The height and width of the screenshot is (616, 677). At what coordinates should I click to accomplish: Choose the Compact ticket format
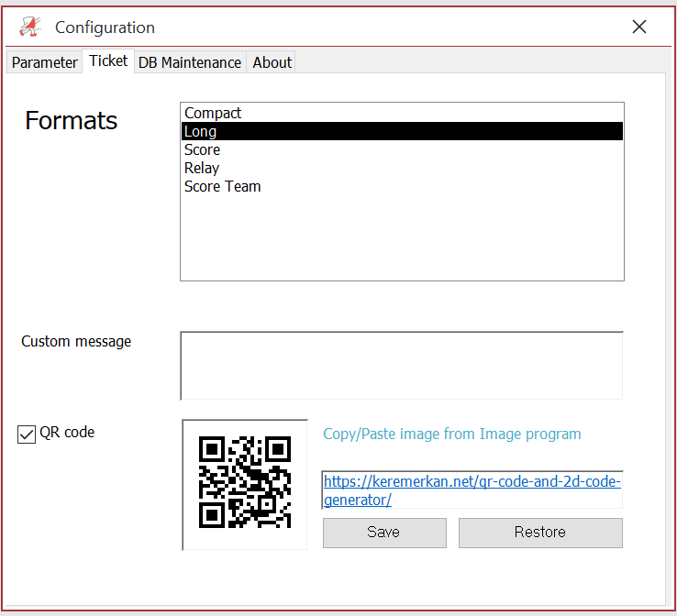(x=402, y=113)
